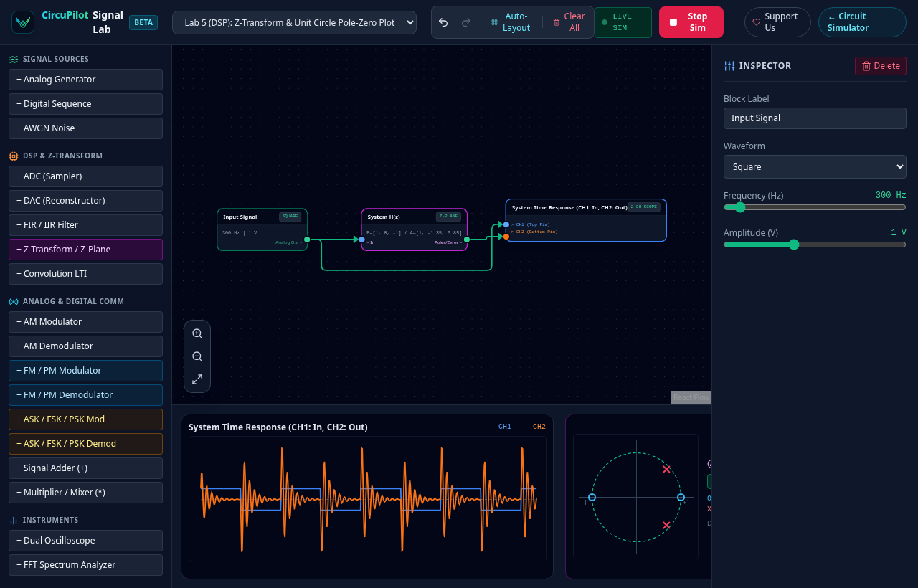Click the React Flow attribution link
The image size is (918, 588).
(x=691, y=397)
